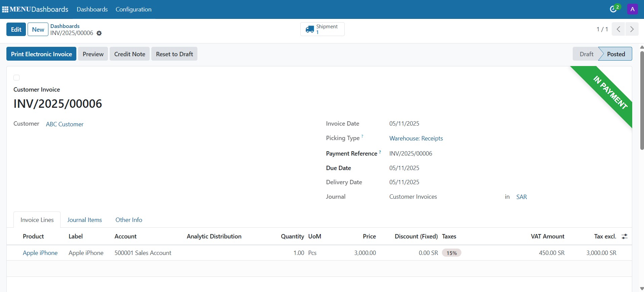This screenshot has height=292, width=644.
Task: Open the ABC Customer link
Action: coord(65,124)
